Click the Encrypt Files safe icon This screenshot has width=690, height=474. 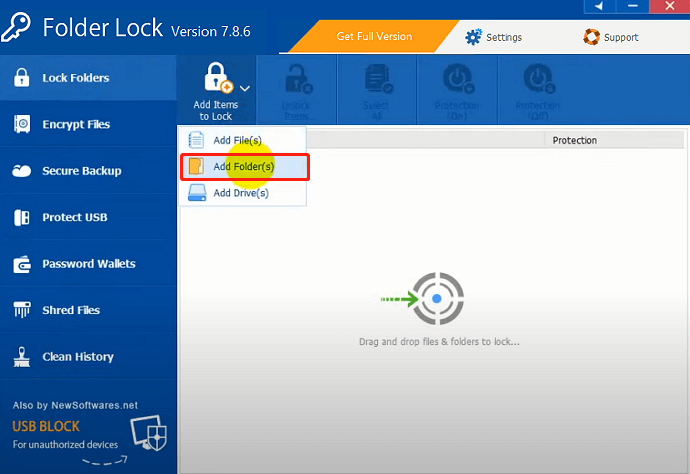coord(22,124)
